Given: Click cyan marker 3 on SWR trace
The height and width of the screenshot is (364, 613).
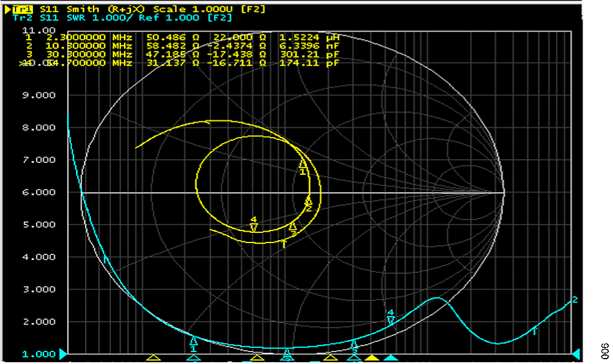Looking at the screenshot, I should [354, 347].
